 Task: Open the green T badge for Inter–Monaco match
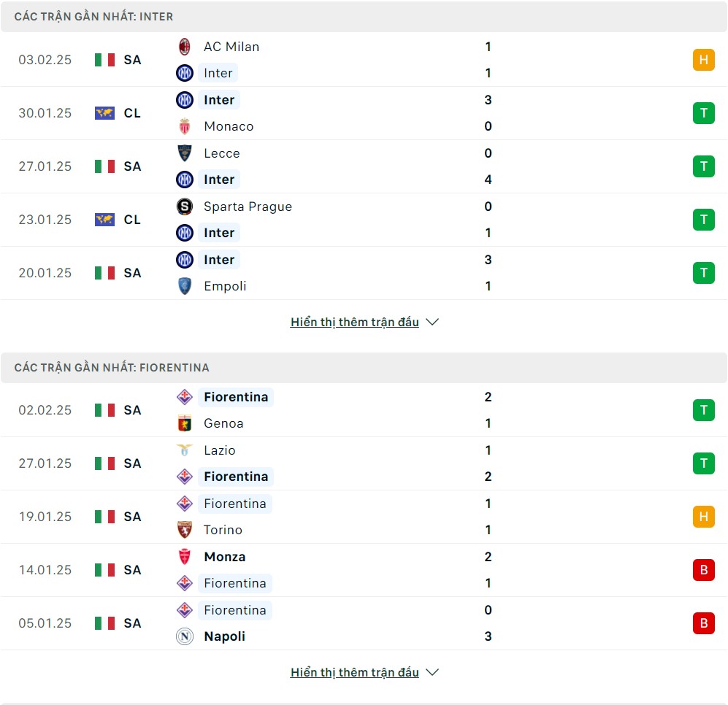[x=703, y=113]
